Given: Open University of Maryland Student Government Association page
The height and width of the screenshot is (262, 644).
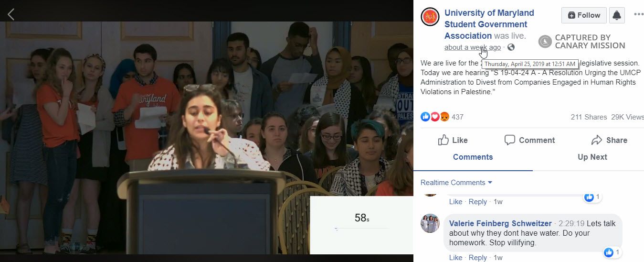Looking at the screenshot, I should [489, 24].
